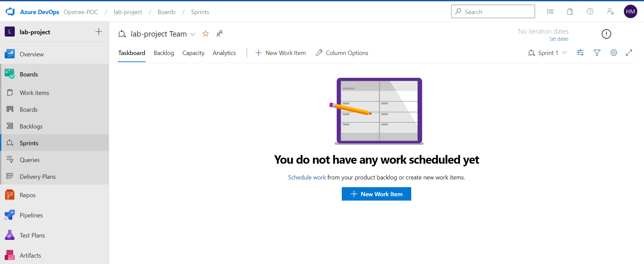Open the Marketplace shopping bag icon
This screenshot has width=644, height=264.
(570, 12)
